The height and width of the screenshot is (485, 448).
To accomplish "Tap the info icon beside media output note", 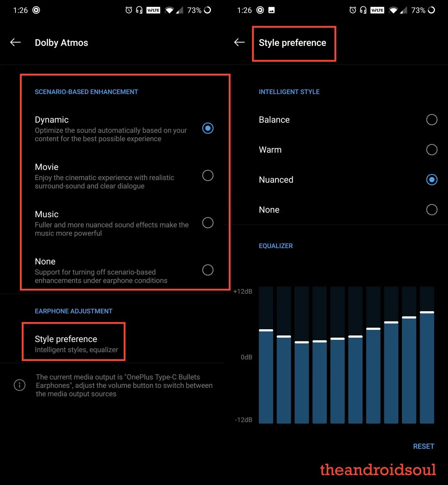I will pos(20,385).
